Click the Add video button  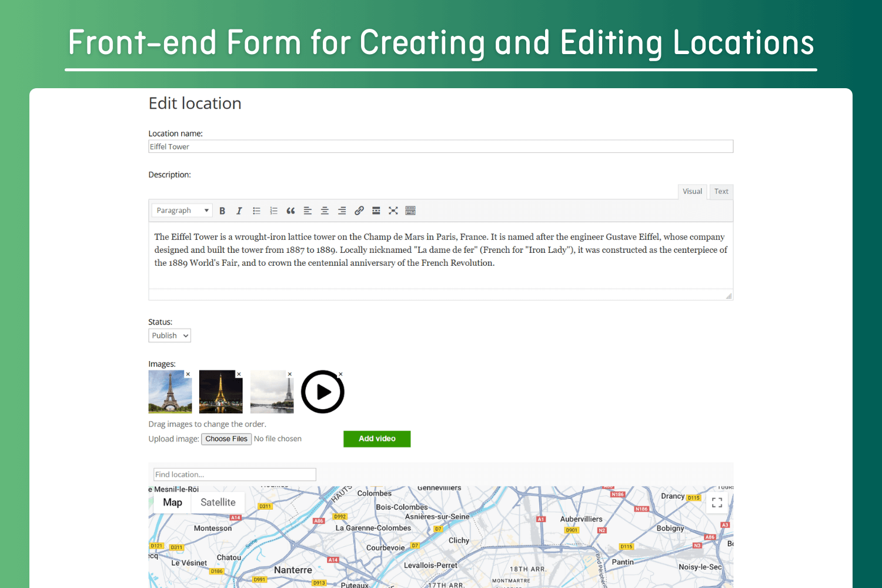377,439
